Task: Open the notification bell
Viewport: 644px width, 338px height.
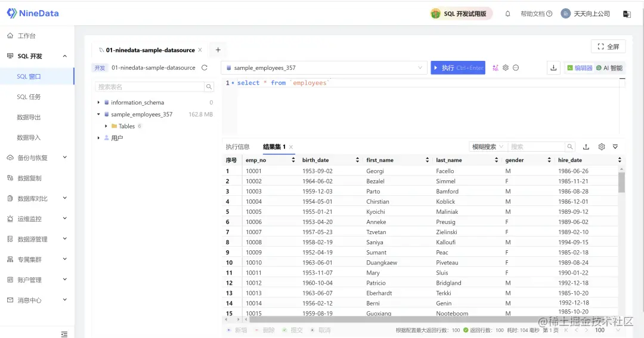Action: [x=507, y=14]
